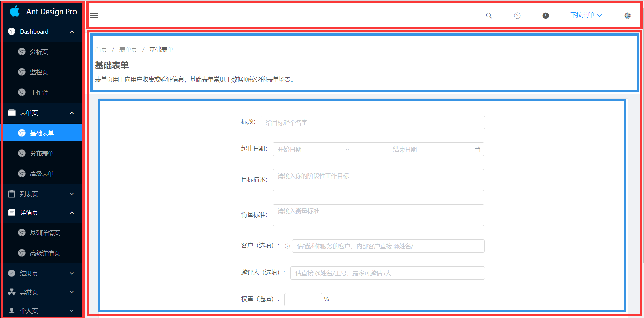The width and height of the screenshot is (644, 318).
Task: Toggle the sidebar with hamburger menu icon
Action: click(x=94, y=15)
